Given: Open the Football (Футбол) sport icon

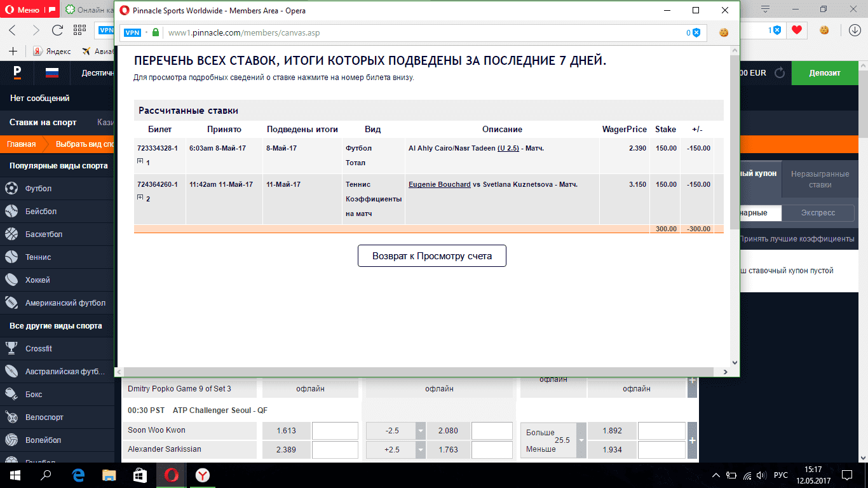Looking at the screenshot, I should point(11,189).
